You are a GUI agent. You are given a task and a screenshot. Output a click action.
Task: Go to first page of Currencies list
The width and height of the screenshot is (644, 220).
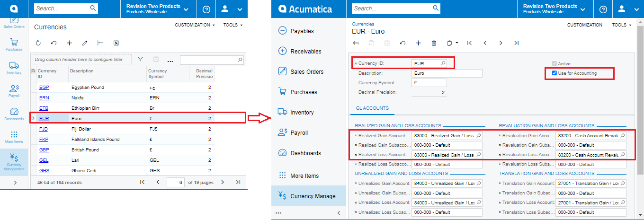pyautogui.click(x=142, y=182)
